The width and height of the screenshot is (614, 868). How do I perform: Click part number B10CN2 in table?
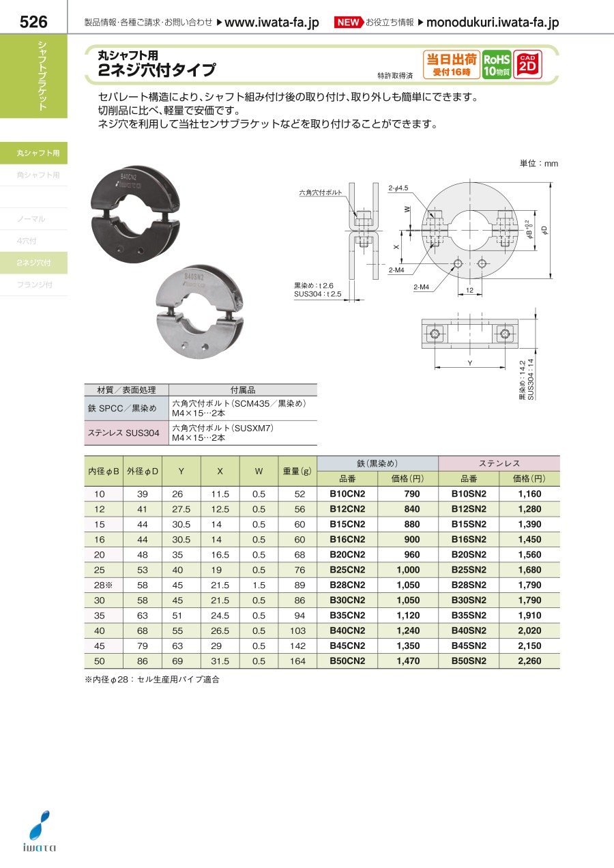[347, 494]
